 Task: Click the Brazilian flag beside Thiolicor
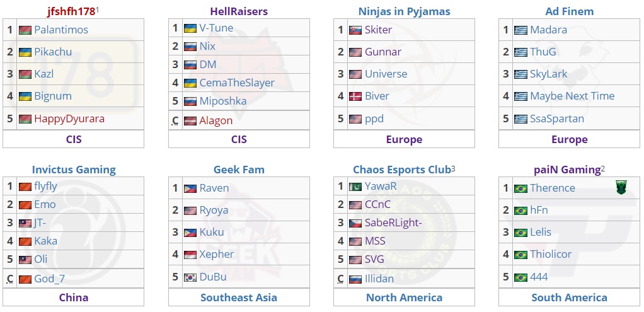tap(520, 255)
